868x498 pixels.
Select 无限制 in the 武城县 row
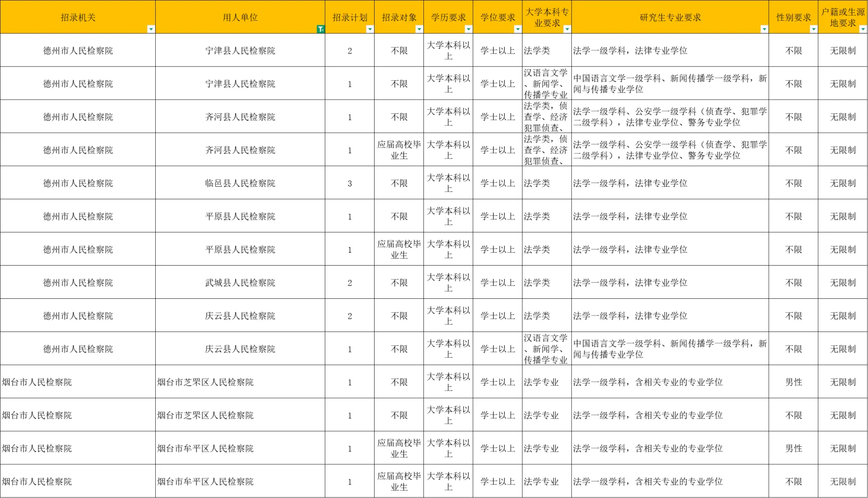(843, 283)
